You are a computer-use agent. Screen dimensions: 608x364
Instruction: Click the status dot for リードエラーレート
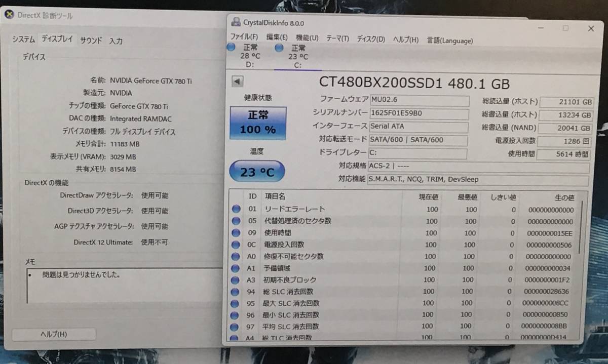point(236,209)
